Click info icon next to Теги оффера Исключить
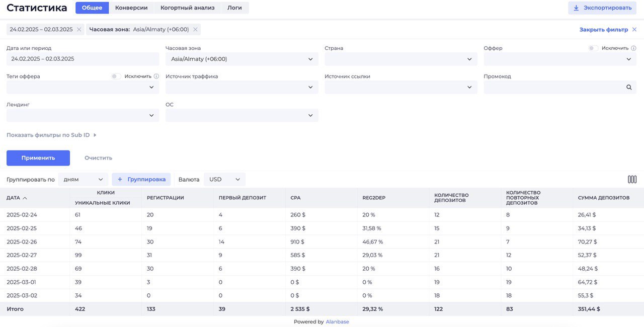Screen dimensions: 644x327 [x=156, y=76]
